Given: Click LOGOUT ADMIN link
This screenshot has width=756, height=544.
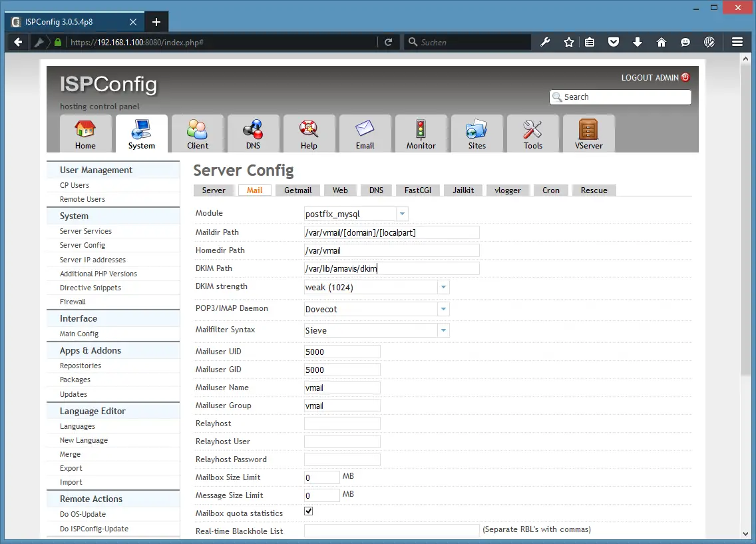Looking at the screenshot, I should [x=650, y=78].
